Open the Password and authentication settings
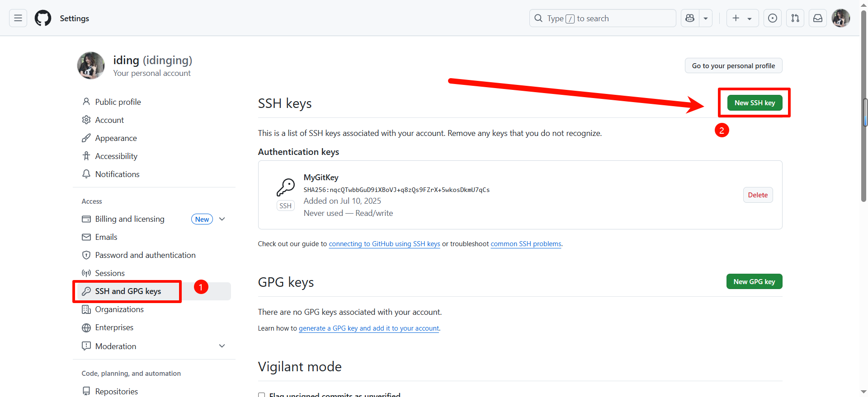 point(145,255)
